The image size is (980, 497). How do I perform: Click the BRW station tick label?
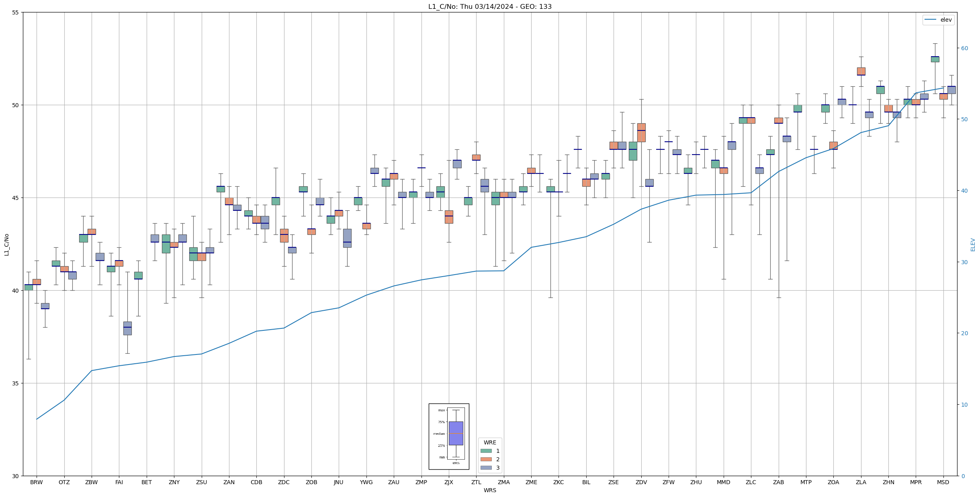click(x=36, y=482)
